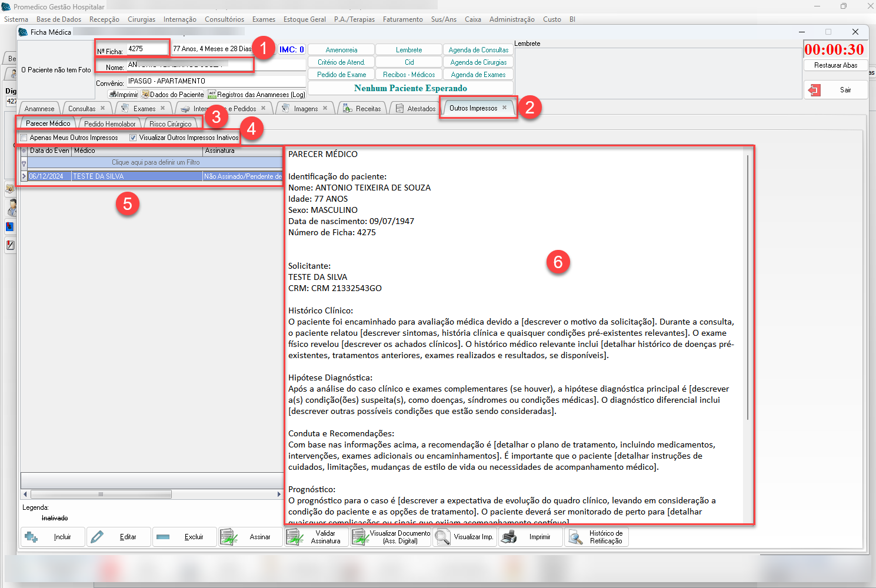Click the Médico column header
Screen dimensions: 876x588
point(137,151)
